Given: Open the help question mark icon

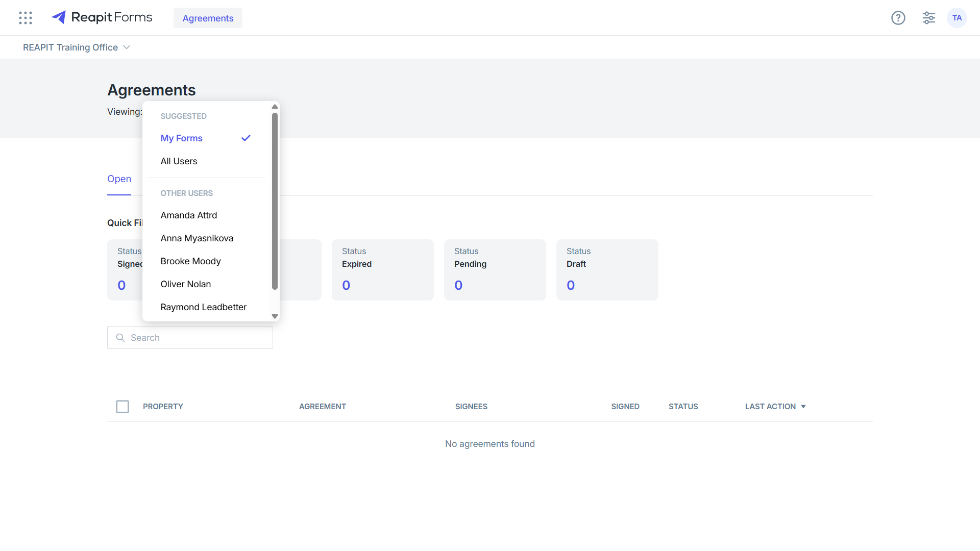Looking at the screenshot, I should [898, 18].
